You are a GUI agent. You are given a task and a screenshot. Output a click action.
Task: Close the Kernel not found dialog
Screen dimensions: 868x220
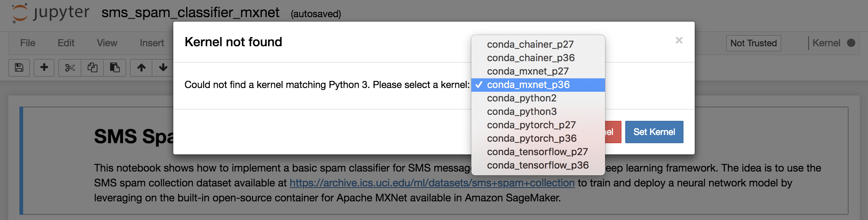(x=679, y=40)
